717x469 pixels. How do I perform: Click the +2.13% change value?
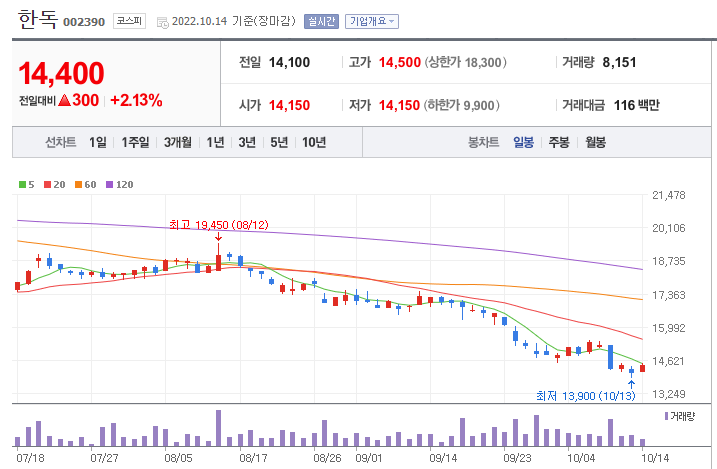[x=136, y=100]
